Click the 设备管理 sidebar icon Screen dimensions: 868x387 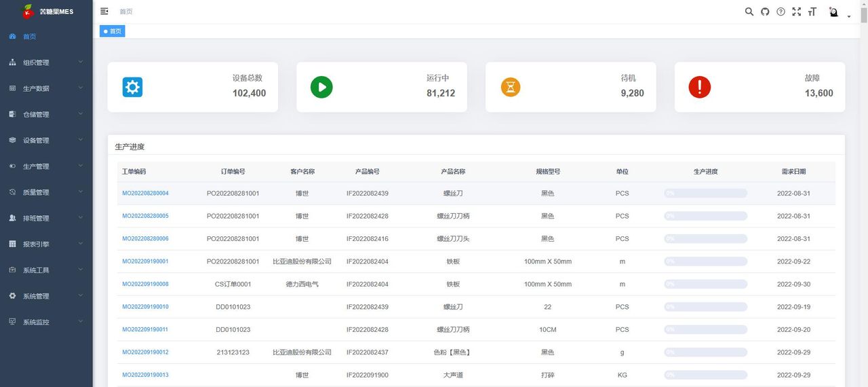[x=12, y=140]
